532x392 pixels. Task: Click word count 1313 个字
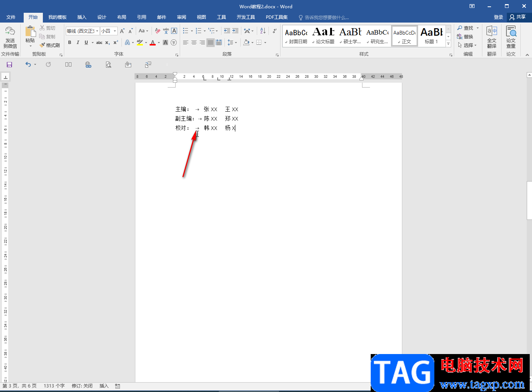click(54, 386)
